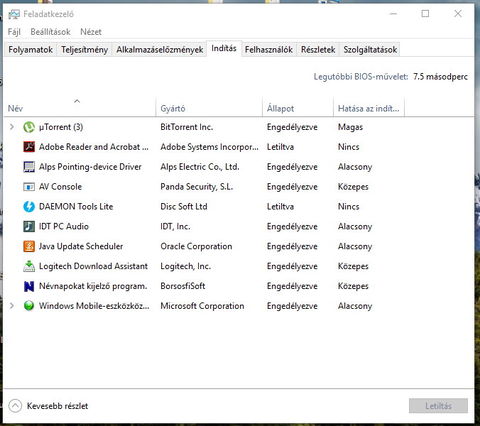Open the Beállítások menu

(50, 32)
